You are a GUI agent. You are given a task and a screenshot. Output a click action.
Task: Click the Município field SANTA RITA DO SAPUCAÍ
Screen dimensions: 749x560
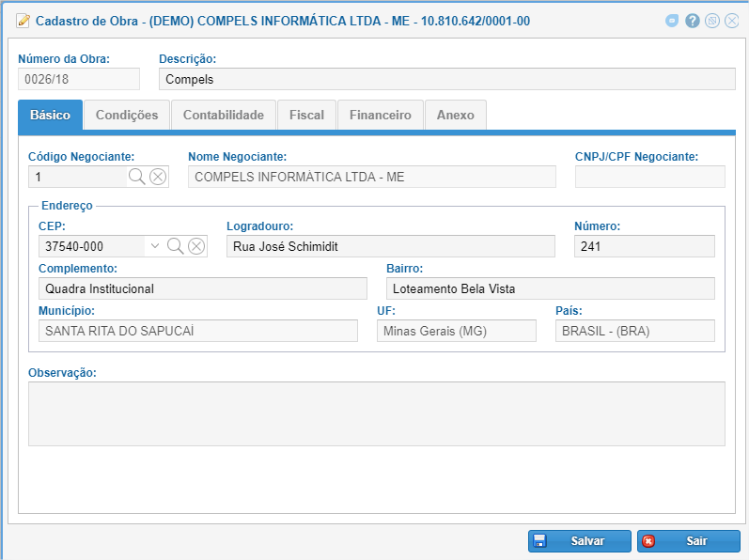point(198,331)
